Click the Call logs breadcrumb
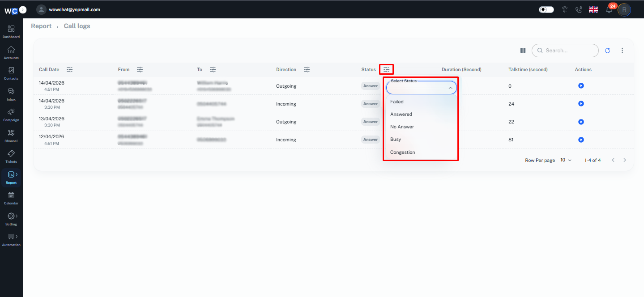The height and width of the screenshot is (297, 644). (77, 26)
